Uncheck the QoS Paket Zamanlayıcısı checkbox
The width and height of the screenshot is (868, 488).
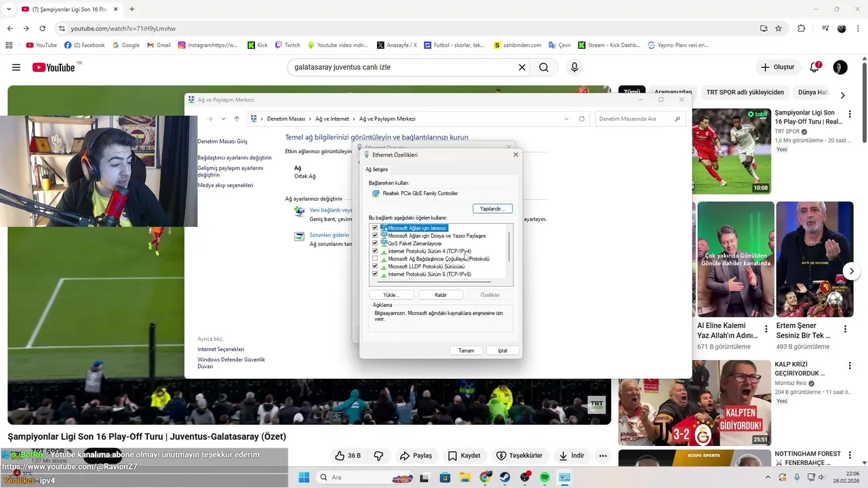point(375,243)
